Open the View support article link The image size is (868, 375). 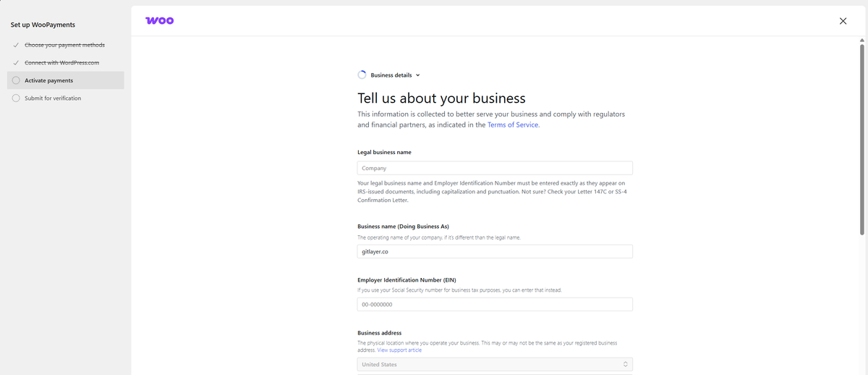coord(399,350)
